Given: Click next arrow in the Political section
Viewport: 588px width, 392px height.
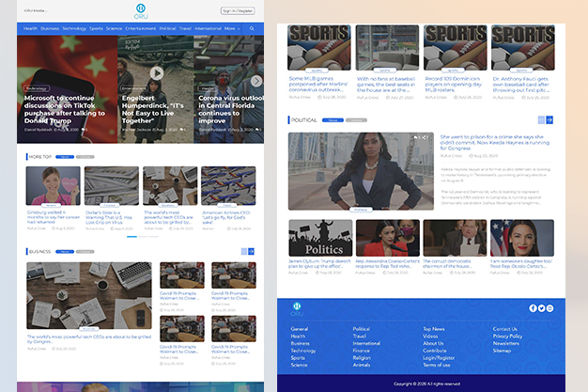Looking at the screenshot, I should [x=549, y=119].
